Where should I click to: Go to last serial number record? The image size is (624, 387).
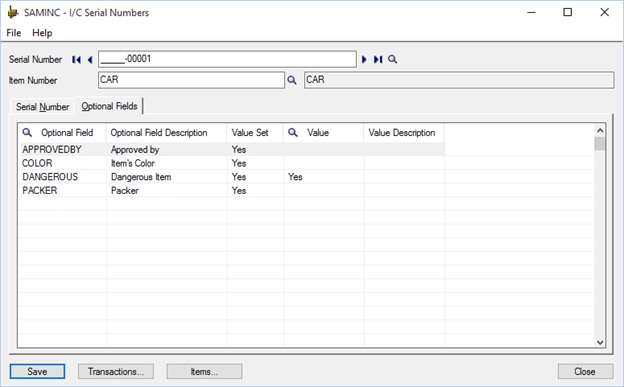[378, 60]
